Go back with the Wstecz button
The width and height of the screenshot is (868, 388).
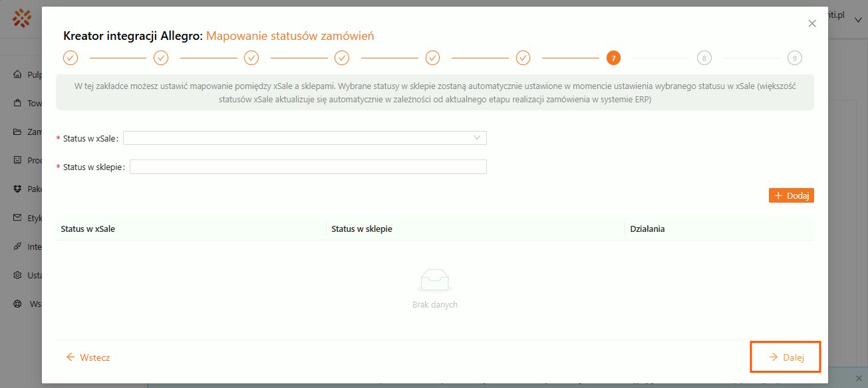[88, 357]
